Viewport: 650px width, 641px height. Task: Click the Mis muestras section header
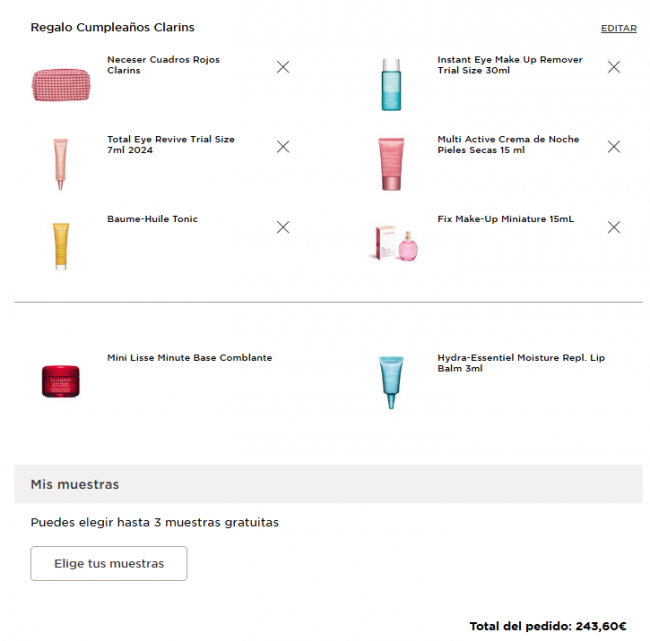75,485
